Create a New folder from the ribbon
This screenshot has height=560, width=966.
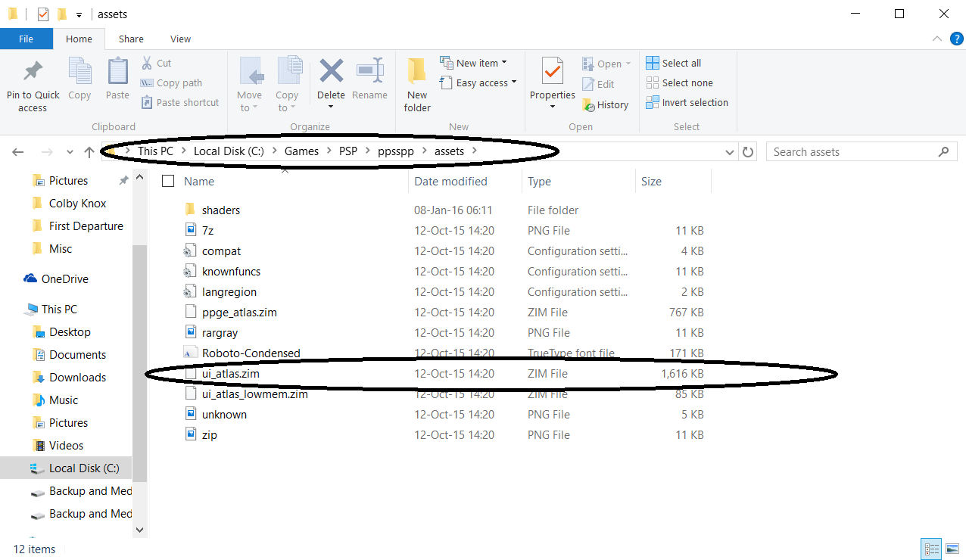417,83
